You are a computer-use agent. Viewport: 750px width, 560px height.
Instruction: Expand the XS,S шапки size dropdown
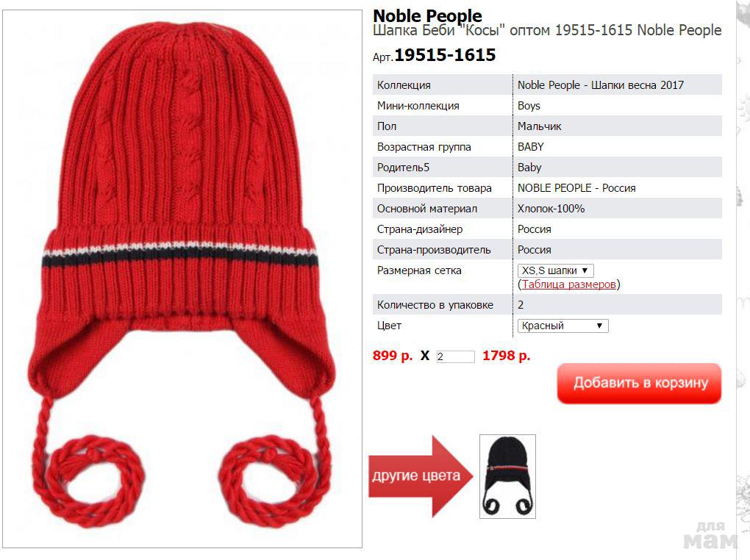tap(556, 270)
